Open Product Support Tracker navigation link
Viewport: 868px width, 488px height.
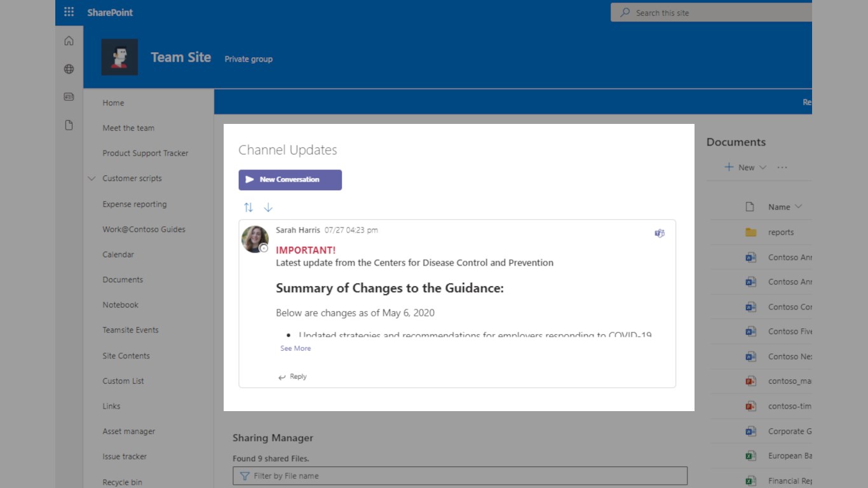click(x=146, y=153)
